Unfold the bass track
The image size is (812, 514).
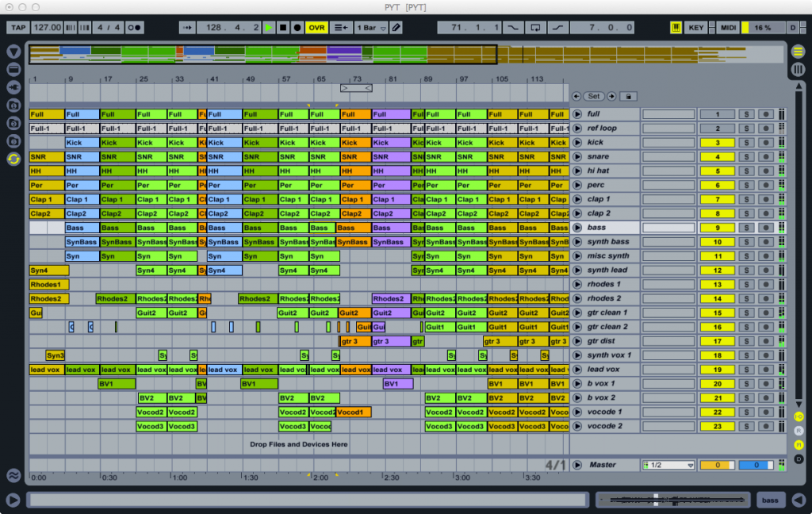click(577, 228)
